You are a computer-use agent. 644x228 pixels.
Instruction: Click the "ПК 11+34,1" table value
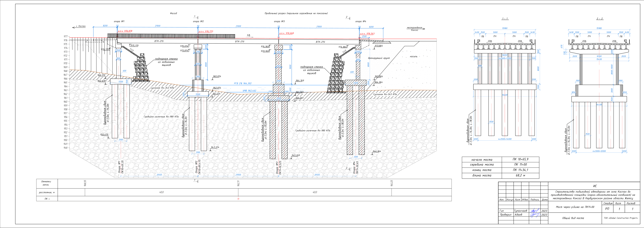coord(520,170)
